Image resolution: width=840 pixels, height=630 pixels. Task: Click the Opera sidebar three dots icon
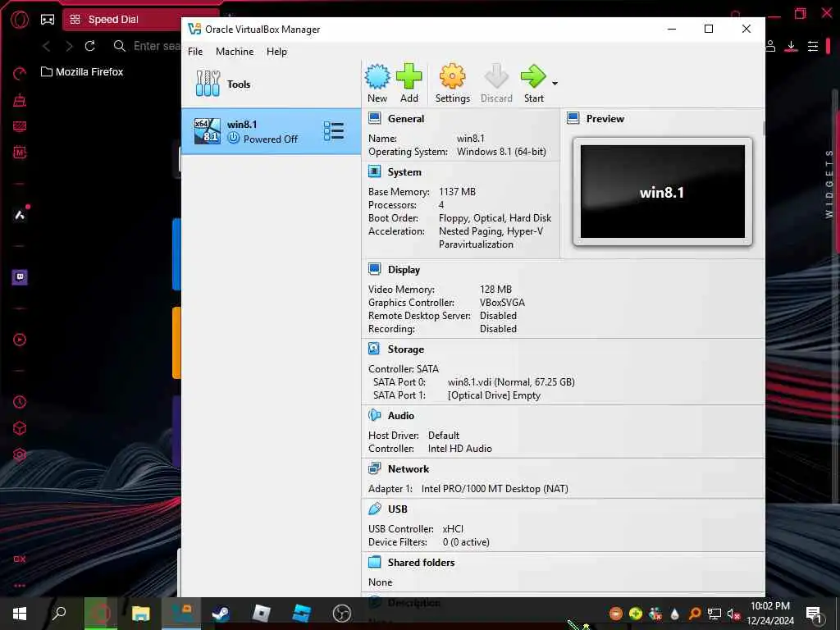tap(20, 586)
